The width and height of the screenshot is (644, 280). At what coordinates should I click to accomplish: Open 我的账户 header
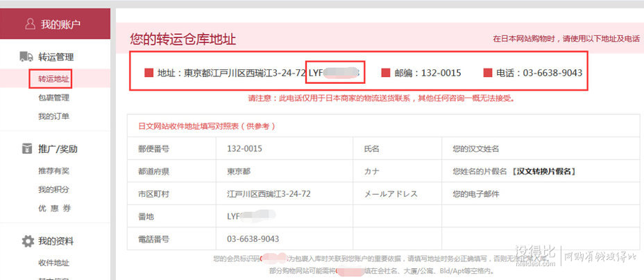pyautogui.click(x=55, y=24)
